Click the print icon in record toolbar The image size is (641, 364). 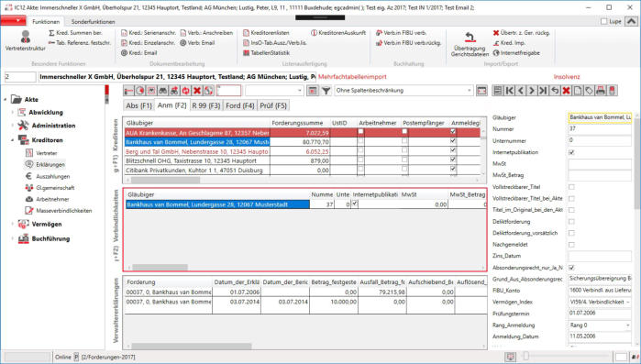(601, 91)
